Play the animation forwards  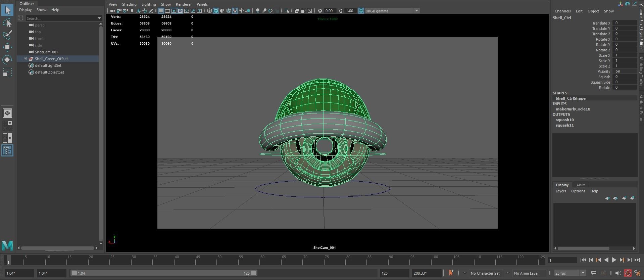click(614, 260)
